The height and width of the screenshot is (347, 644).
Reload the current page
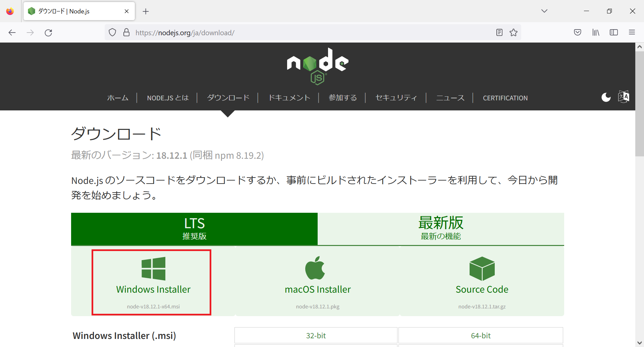click(48, 33)
